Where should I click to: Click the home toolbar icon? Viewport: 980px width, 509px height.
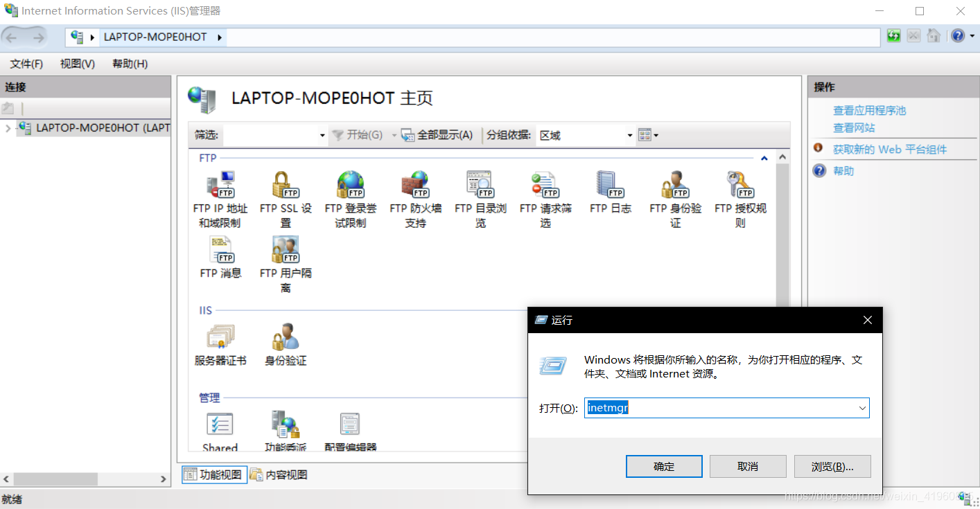pos(934,36)
